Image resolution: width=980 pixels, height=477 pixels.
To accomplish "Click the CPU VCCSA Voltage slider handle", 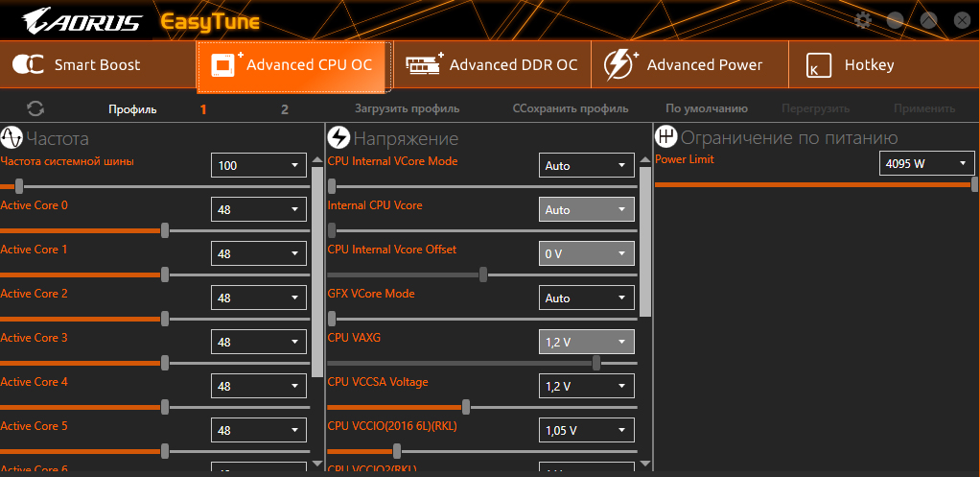I will pyautogui.click(x=466, y=407).
